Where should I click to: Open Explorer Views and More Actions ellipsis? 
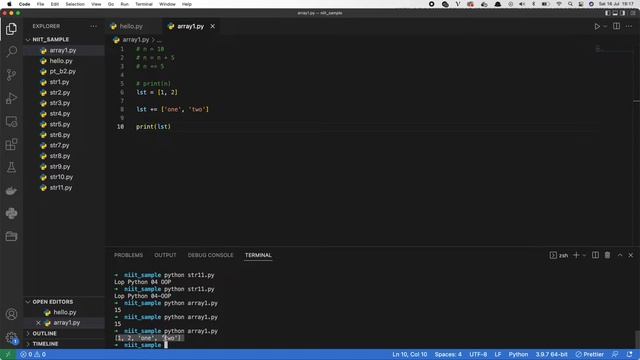pos(93,26)
